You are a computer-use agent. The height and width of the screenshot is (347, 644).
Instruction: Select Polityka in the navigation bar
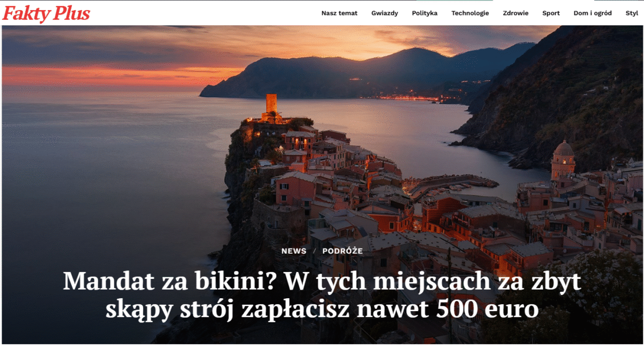click(x=425, y=13)
